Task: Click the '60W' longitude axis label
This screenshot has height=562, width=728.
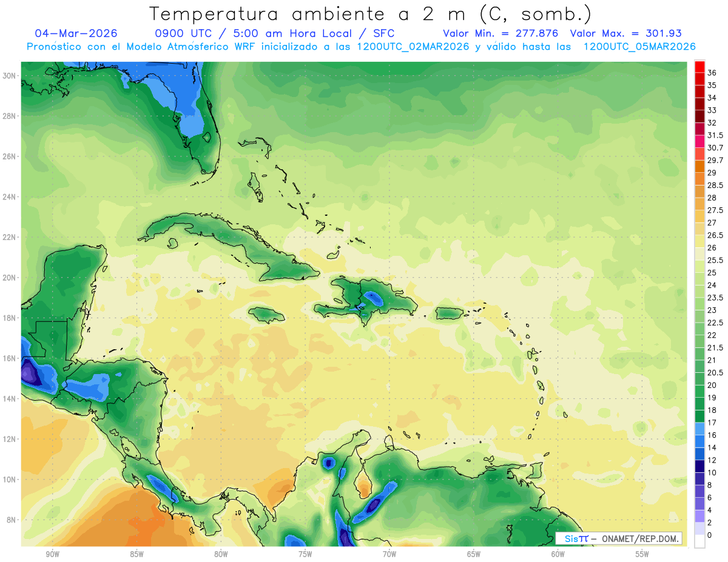Action: [558, 554]
